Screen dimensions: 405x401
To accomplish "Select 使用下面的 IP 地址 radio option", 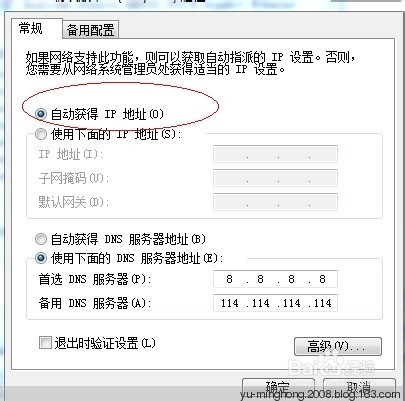I will tap(41, 134).
